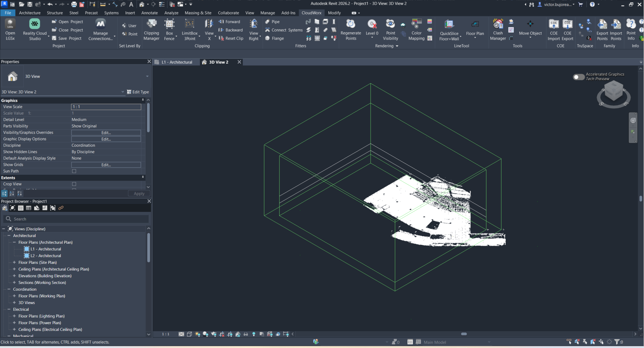Switch to the Architecture ribbon tab
This screenshot has width=644, height=348.
pos(30,13)
